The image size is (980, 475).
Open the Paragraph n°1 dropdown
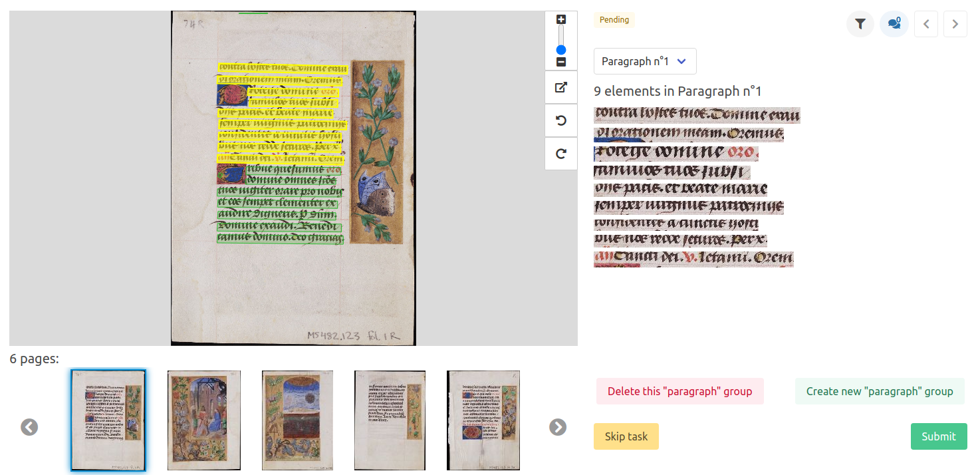point(645,61)
